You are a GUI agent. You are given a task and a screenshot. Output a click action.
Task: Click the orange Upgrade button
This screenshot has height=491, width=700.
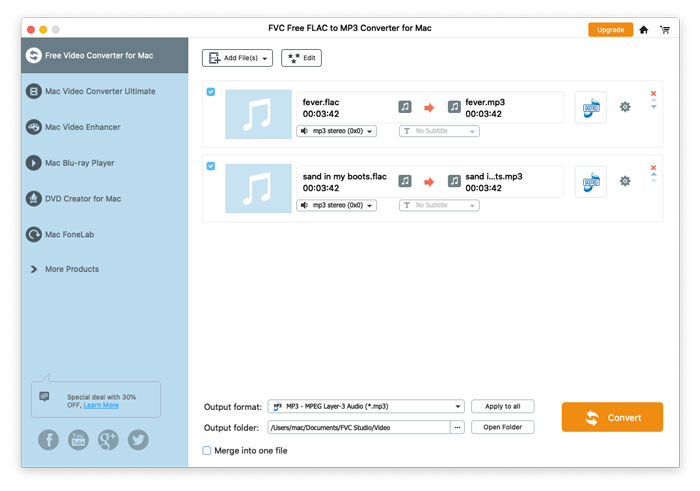[x=610, y=29]
